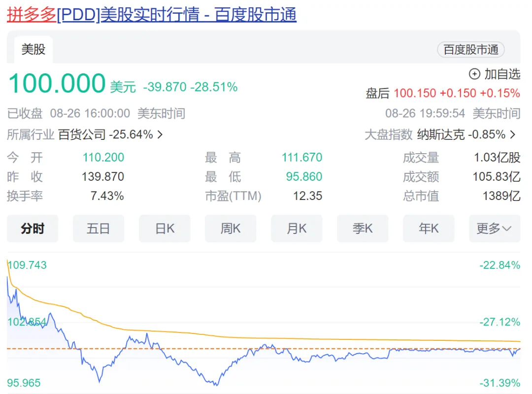
Task: Click the change value -39.870
Action: click(x=165, y=87)
